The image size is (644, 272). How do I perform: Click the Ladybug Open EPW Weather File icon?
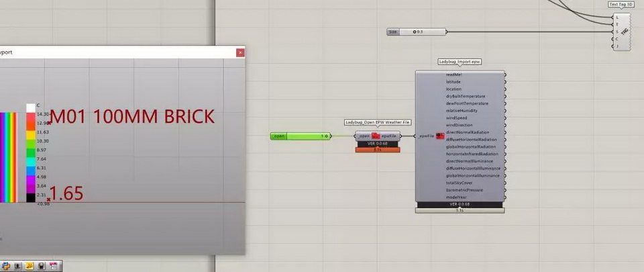pos(376,136)
